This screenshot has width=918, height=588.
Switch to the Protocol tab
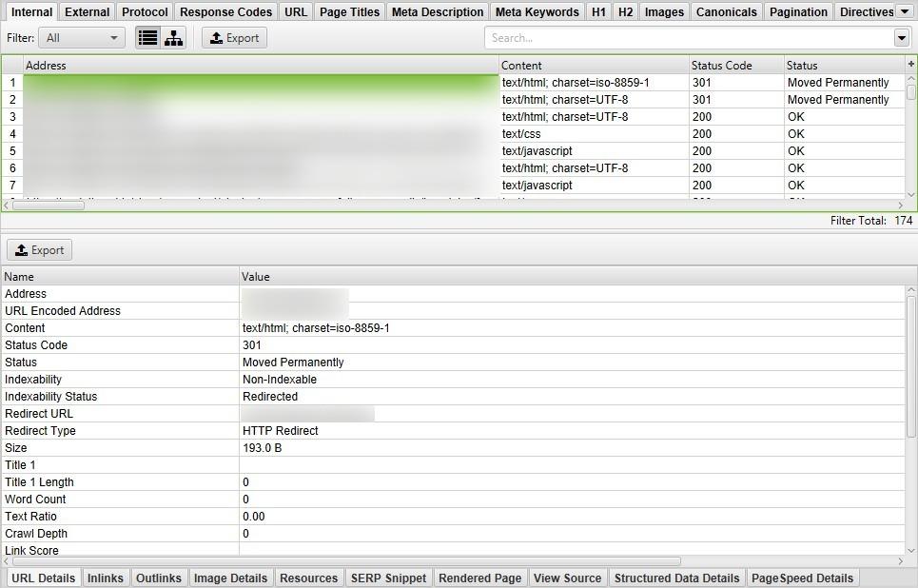pos(145,11)
